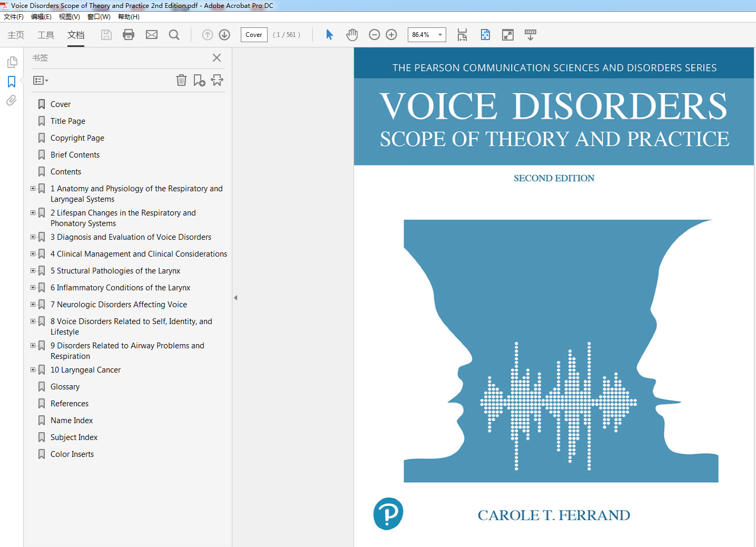Open bookmark options dropdown menu

(x=41, y=81)
